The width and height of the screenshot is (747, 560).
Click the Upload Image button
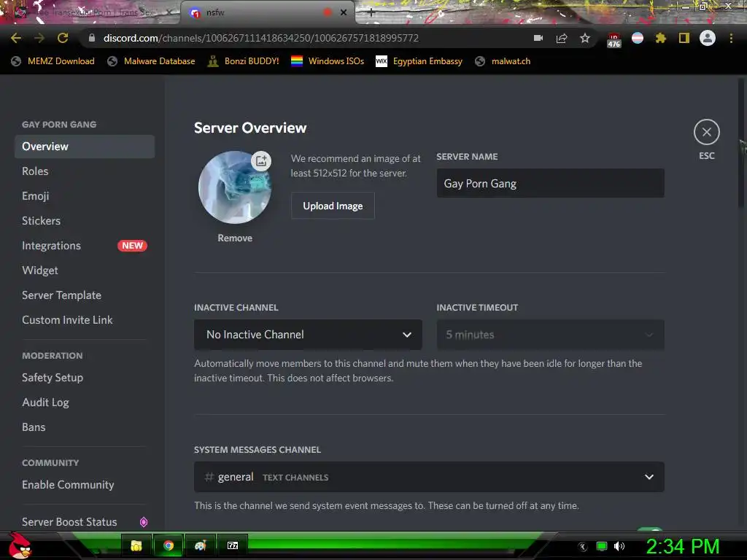coord(333,206)
